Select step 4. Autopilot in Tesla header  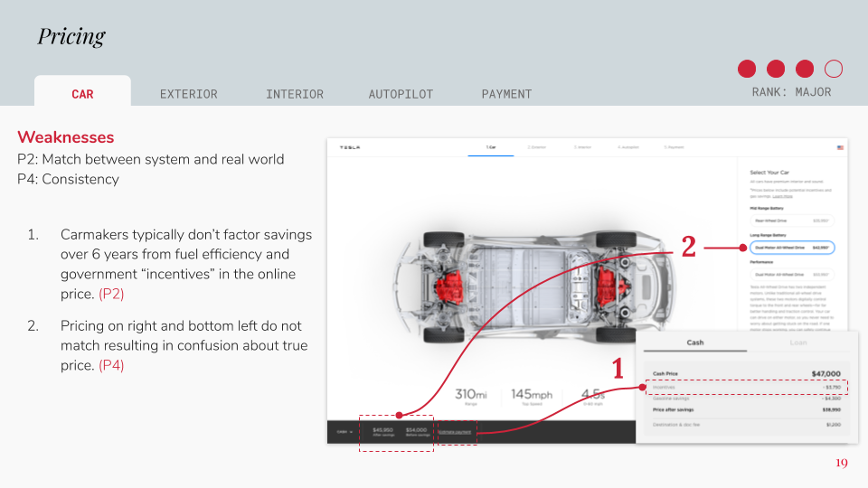(628, 147)
